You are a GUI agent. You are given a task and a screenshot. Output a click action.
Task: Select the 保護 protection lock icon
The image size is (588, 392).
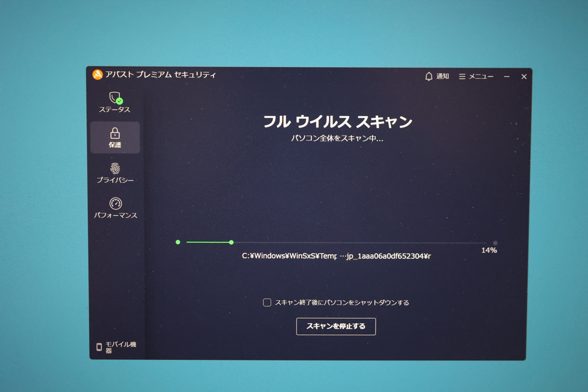115,133
